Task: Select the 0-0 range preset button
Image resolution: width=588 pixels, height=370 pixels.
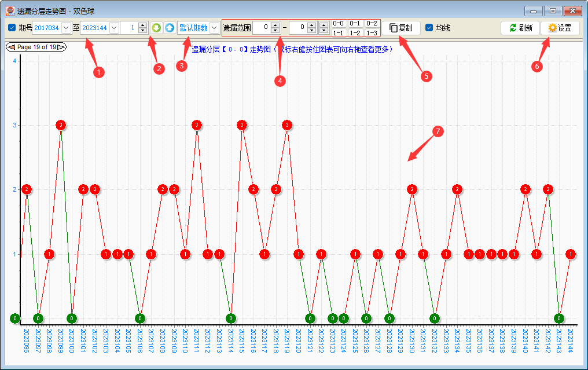Action: (x=338, y=23)
